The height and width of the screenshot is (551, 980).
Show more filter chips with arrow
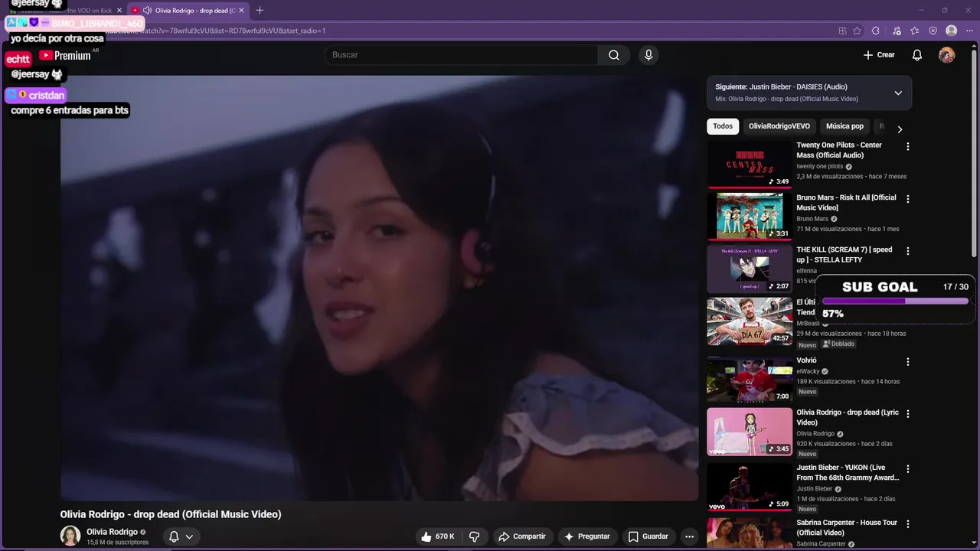[x=900, y=129]
